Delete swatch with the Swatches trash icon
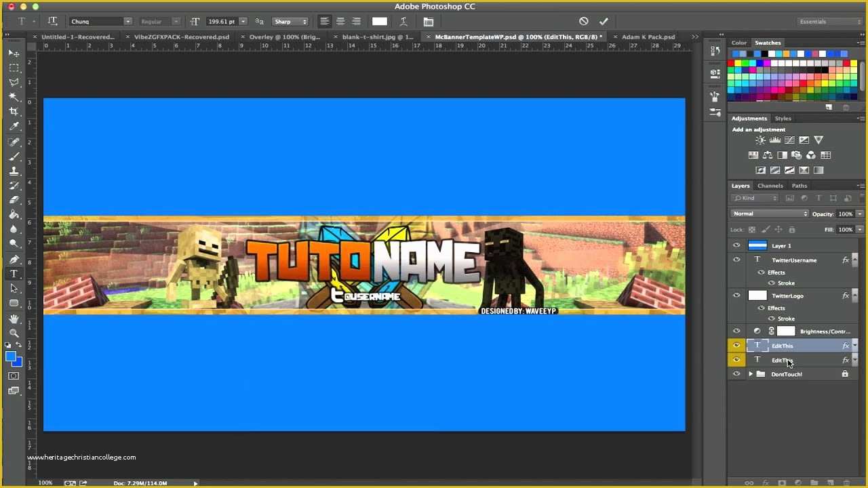The image size is (868, 488). [846, 107]
